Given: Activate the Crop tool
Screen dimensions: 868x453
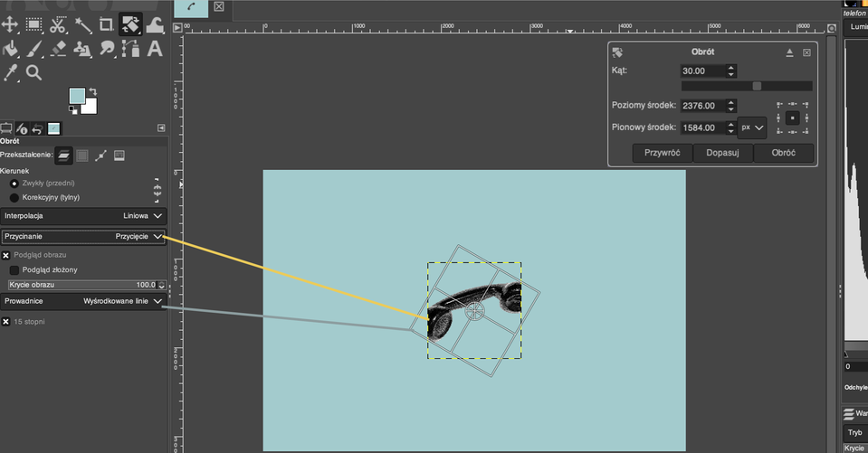Looking at the screenshot, I should click(x=107, y=24).
